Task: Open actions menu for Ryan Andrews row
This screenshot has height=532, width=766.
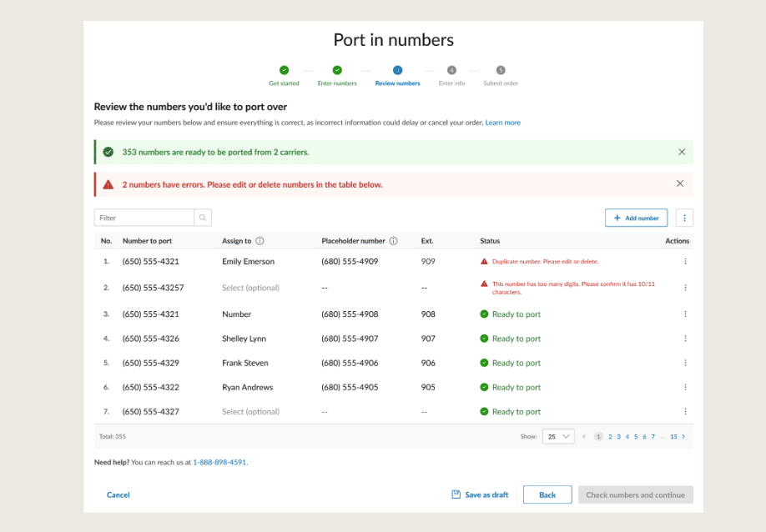Action: click(x=685, y=387)
